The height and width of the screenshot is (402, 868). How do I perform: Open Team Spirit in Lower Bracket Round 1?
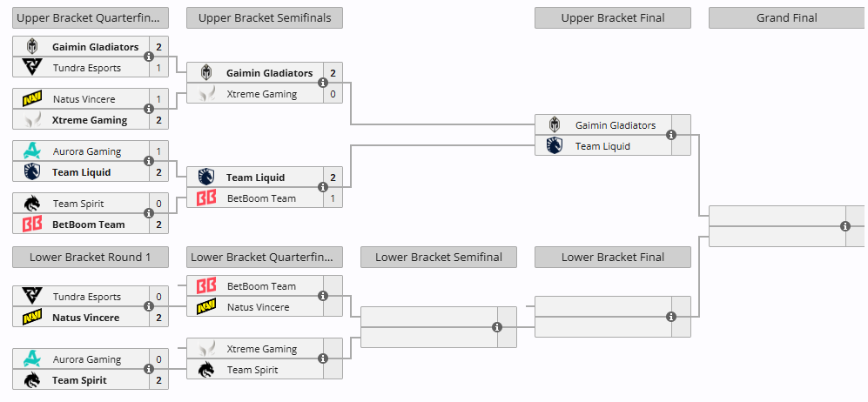(79, 380)
